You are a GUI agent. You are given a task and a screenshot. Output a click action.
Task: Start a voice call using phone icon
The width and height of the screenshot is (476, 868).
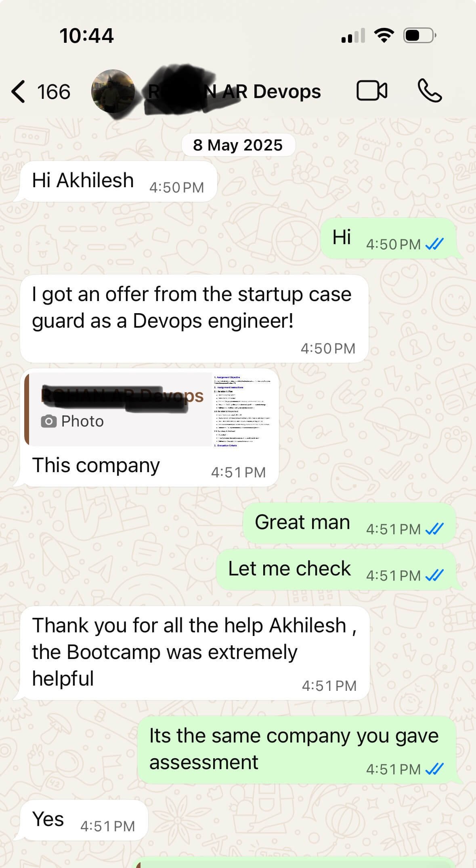[x=430, y=91]
